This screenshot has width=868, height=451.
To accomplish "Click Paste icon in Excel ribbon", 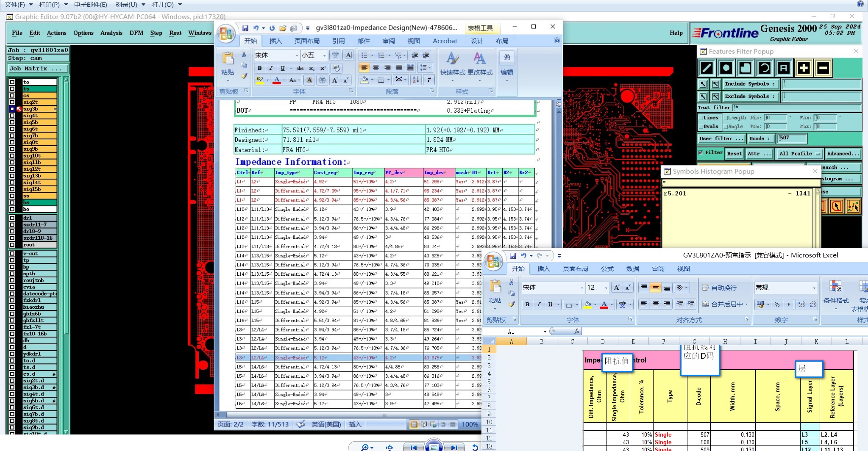I will [495, 287].
